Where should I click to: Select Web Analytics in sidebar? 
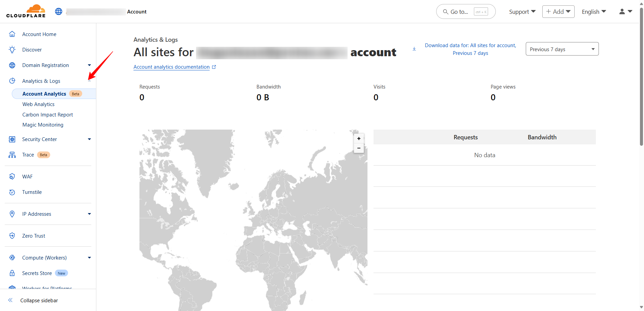coord(38,104)
